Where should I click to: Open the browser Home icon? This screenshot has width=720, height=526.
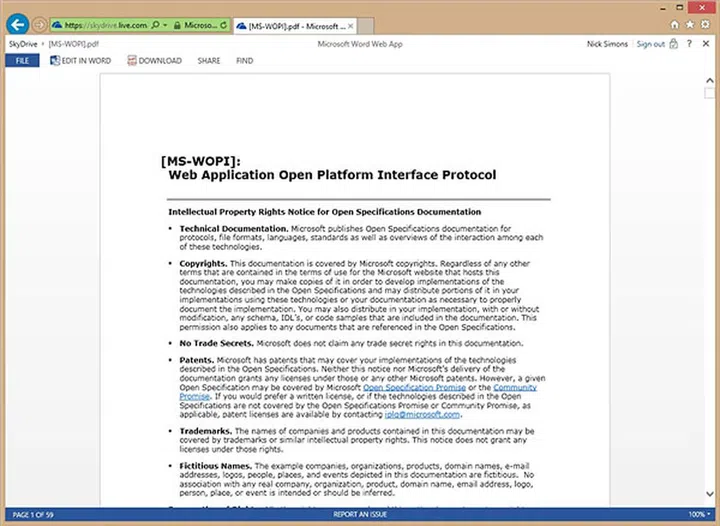click(676, 23)
